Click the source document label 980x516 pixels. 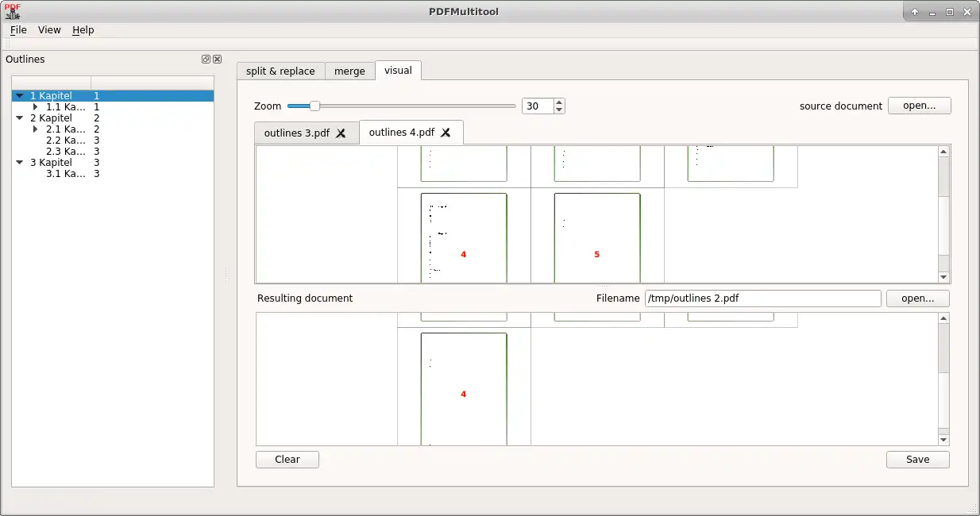pos(841,106)
